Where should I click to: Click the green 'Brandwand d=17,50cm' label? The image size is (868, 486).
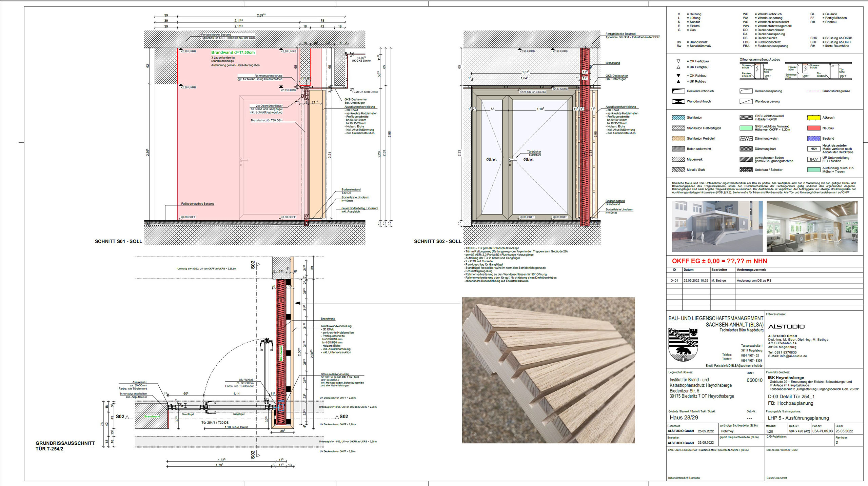tap(233, 53)
